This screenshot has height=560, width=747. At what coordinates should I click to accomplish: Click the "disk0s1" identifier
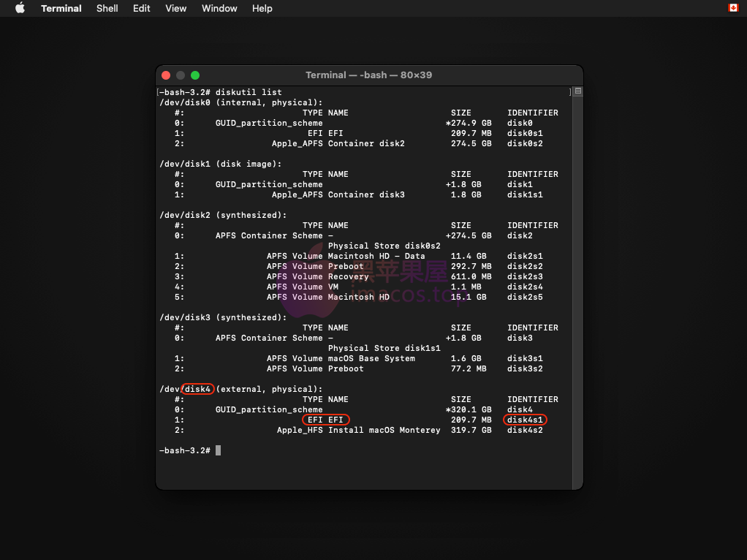click(x=525, y=133)
